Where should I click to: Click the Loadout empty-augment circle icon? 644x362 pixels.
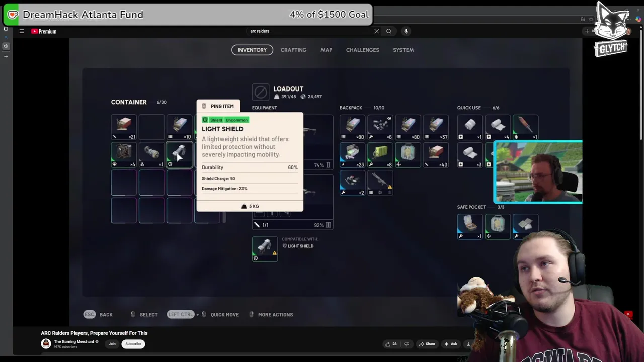(x=261, y=92)
